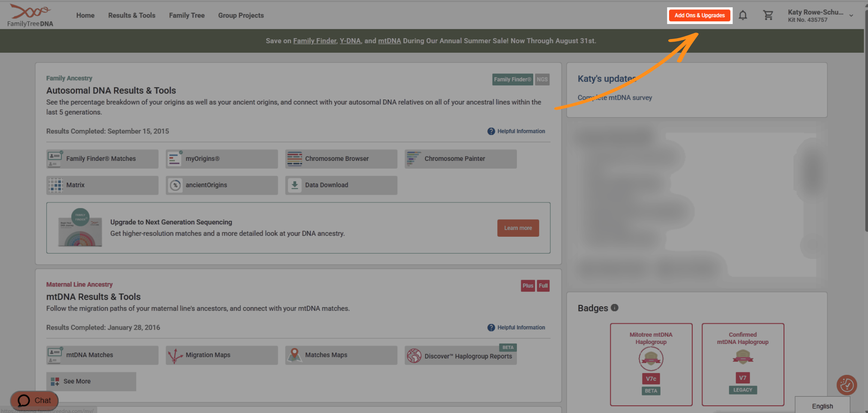Open the myOrigins tool
Viewport: 868px width, 413px height.
[222, 159]
